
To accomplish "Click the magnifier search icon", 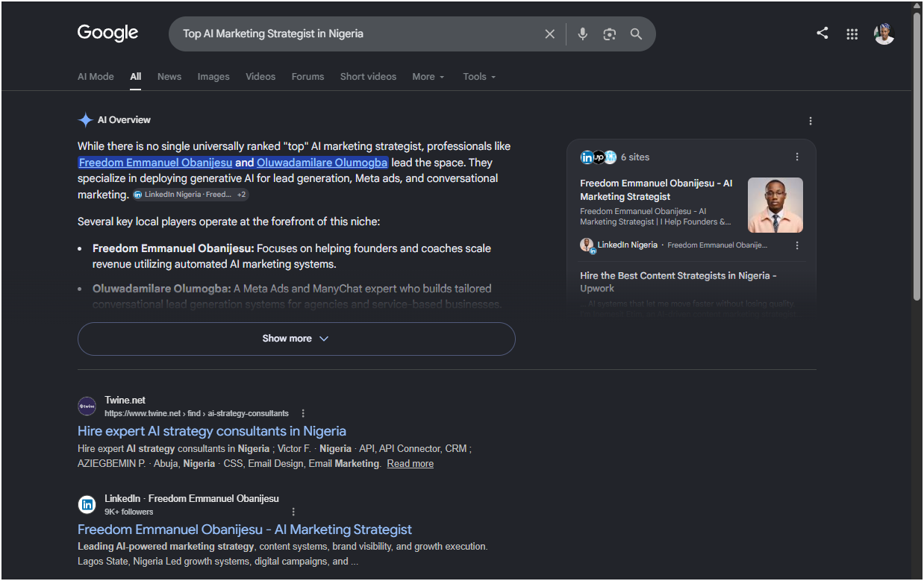I will 636,34.
